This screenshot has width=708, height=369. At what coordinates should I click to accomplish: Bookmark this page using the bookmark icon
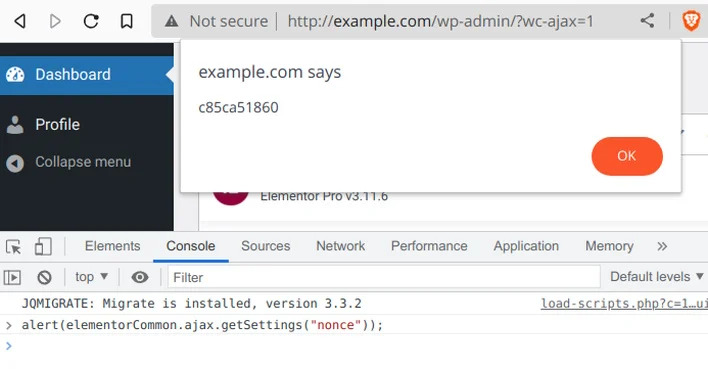tap(126, 21)
